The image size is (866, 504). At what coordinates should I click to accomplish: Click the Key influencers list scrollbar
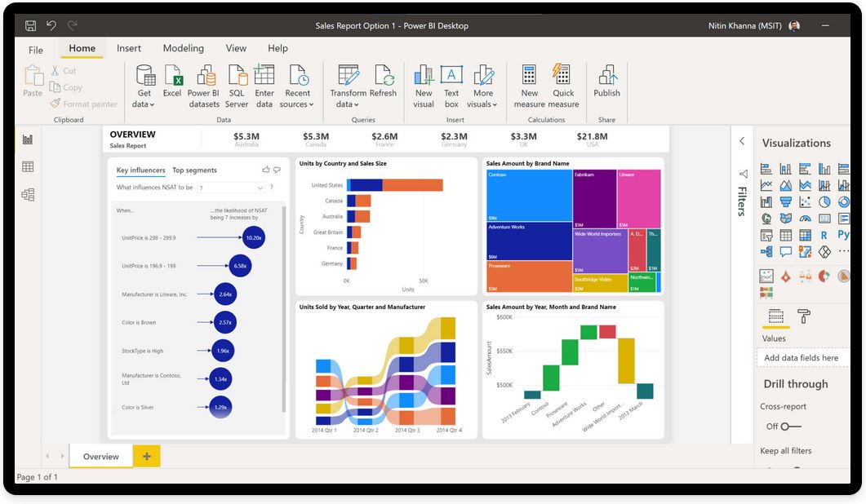[284, 309]
